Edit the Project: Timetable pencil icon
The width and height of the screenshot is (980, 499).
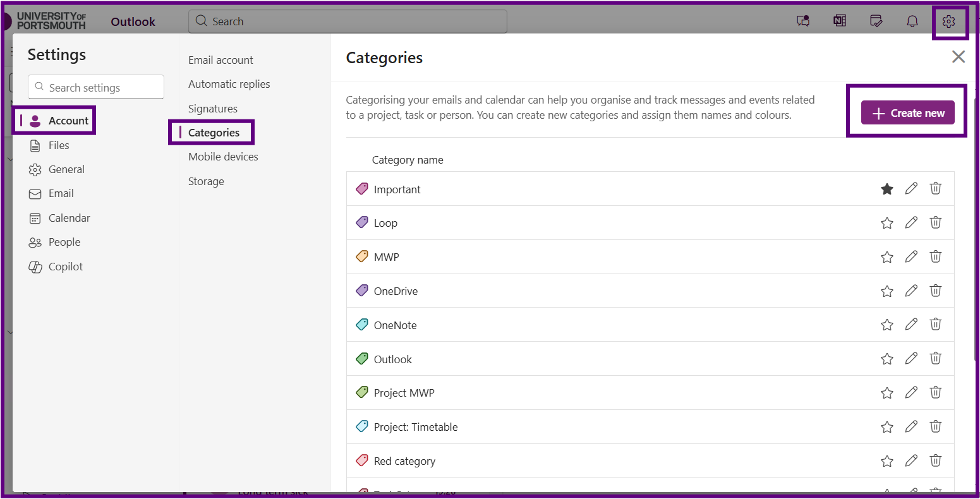(911, 426)
